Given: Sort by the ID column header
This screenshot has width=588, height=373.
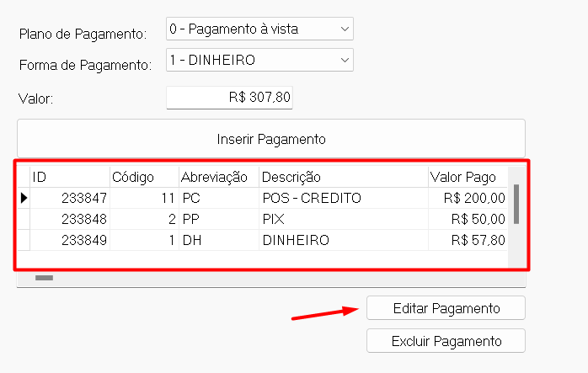Looking at the screenshot, I should [x=69, y=177].
